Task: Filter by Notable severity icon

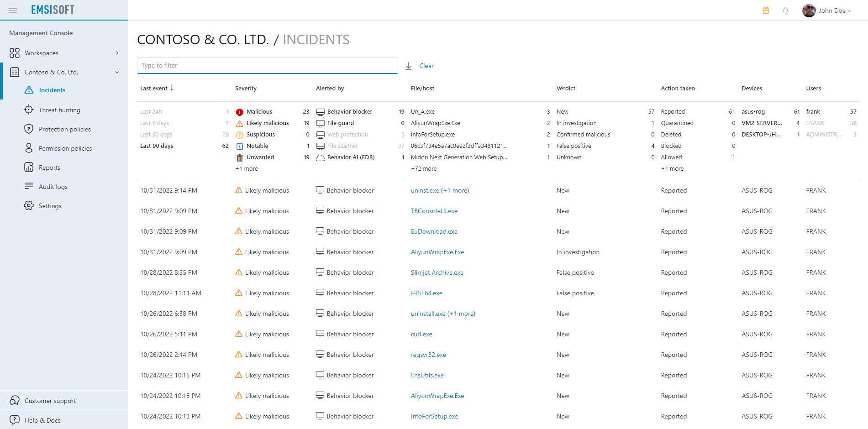Action: pos(239,146)
